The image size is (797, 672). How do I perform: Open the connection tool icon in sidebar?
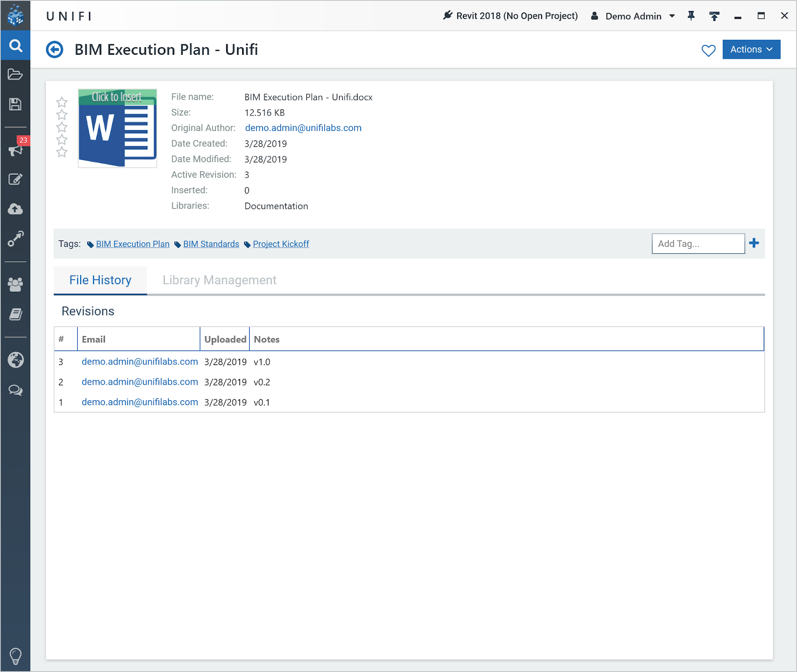click(x=15, y=239)
